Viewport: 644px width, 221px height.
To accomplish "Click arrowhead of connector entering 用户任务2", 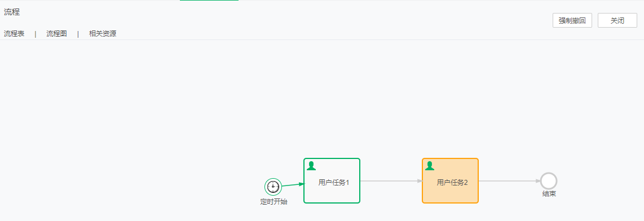I will (420, 181).
